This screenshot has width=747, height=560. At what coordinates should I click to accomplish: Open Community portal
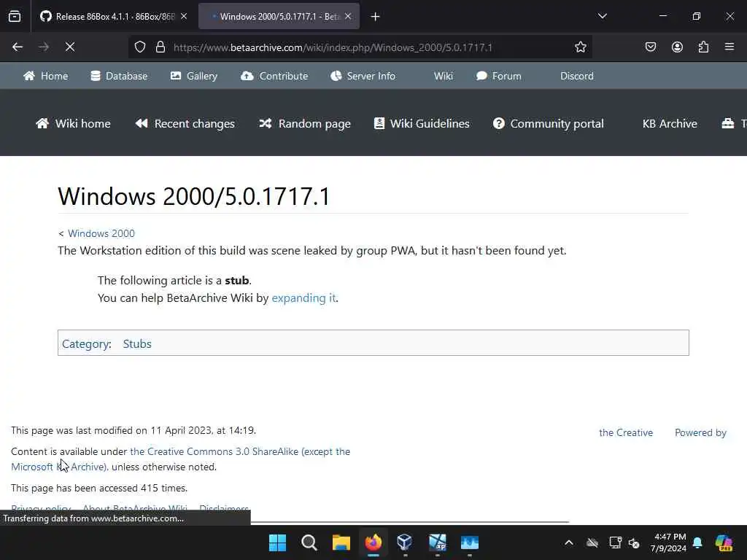coord(549,124)
